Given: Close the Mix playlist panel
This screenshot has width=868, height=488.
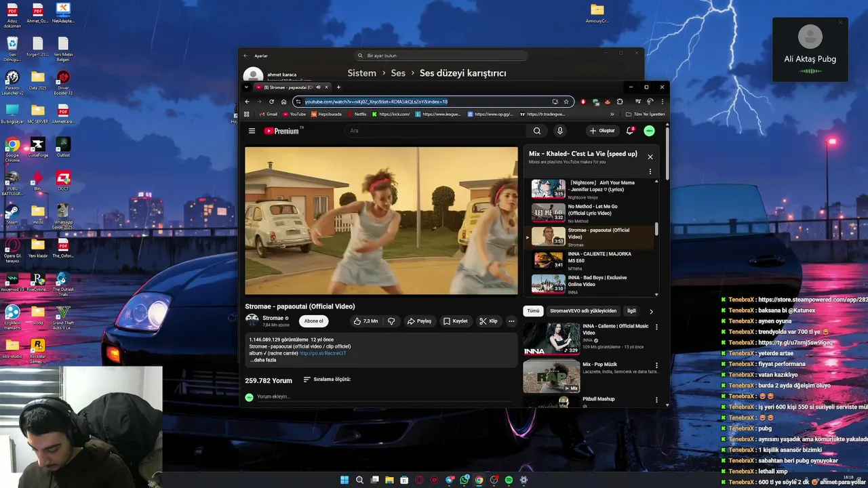Looking at the screenshot, I should (x=650, y=157).
